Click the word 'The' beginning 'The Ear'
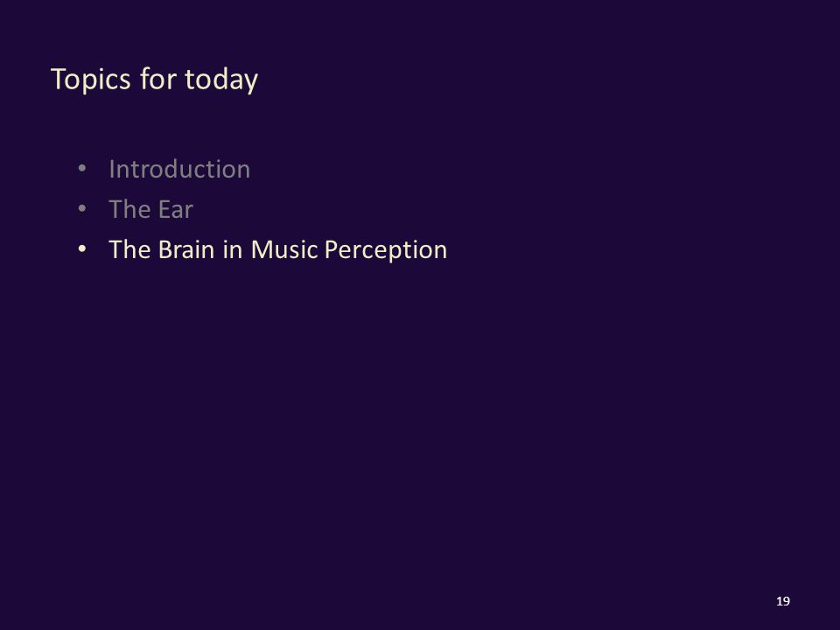 [129, 209]
